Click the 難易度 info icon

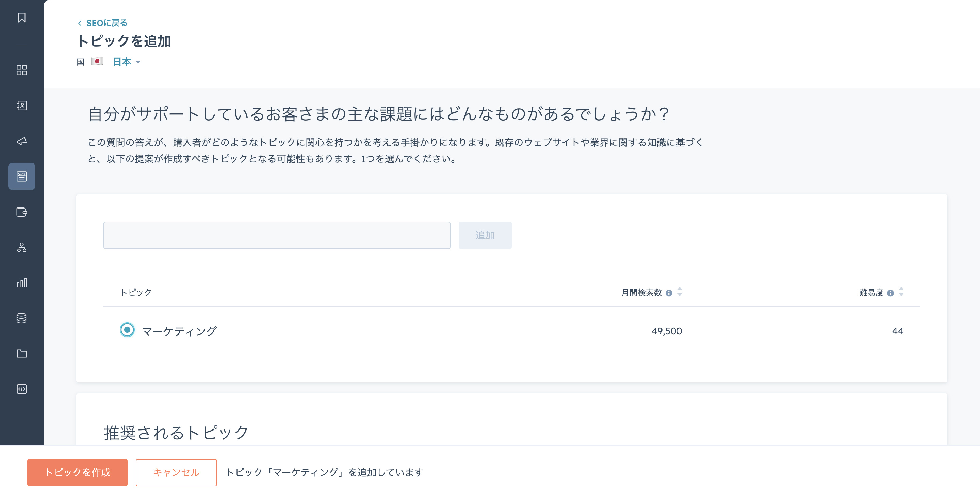coord(890,293)
